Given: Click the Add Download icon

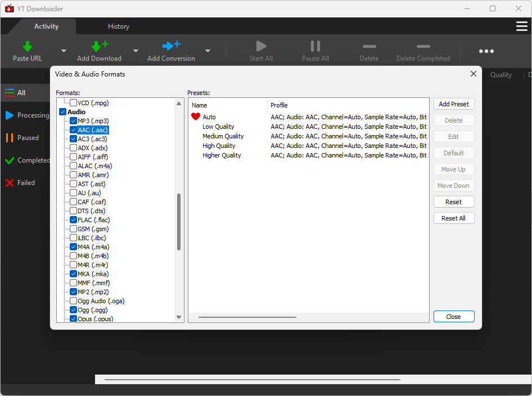Looking at the screenshot, I should click(100, 46).
